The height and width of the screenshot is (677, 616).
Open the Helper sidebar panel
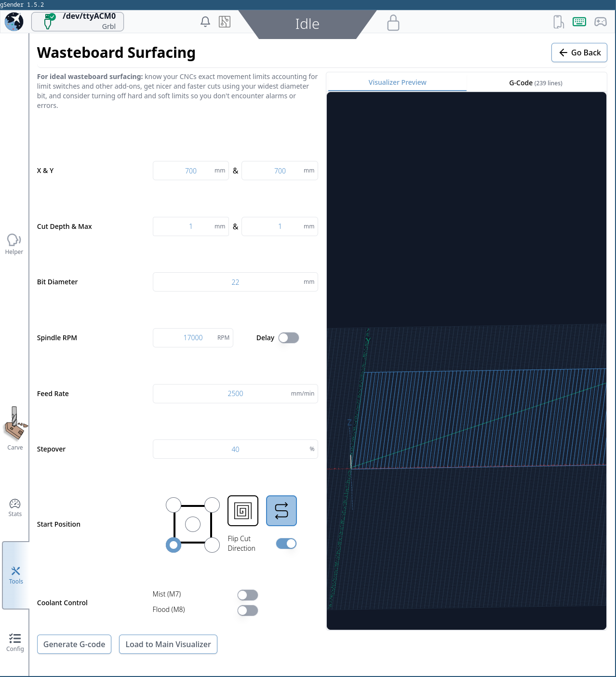tap(14, 244)
